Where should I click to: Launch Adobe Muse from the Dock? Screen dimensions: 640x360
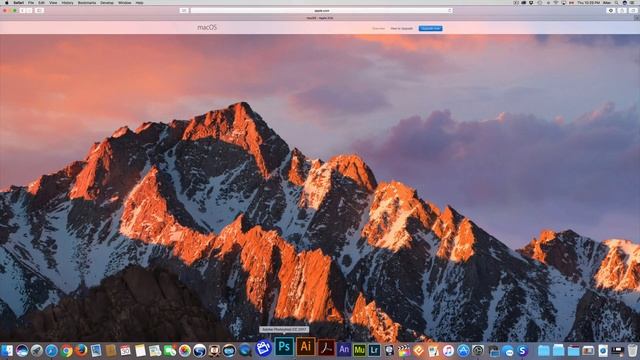(359, 350)
